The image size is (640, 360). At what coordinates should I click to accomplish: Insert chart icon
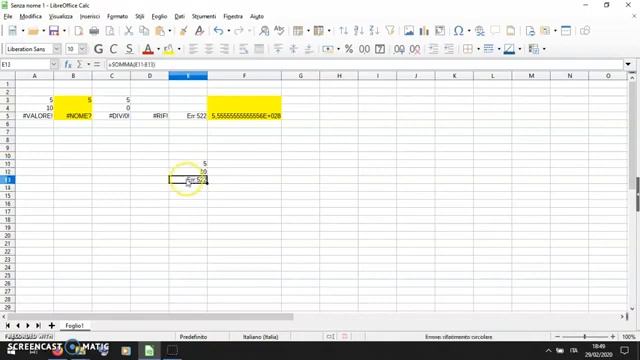coord(424,31)
